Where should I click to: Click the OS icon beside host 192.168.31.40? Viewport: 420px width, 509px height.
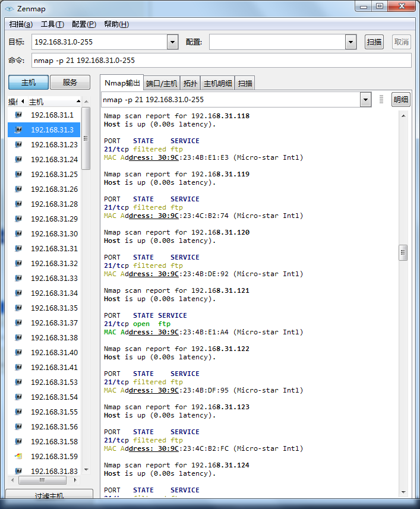[19, 353]
